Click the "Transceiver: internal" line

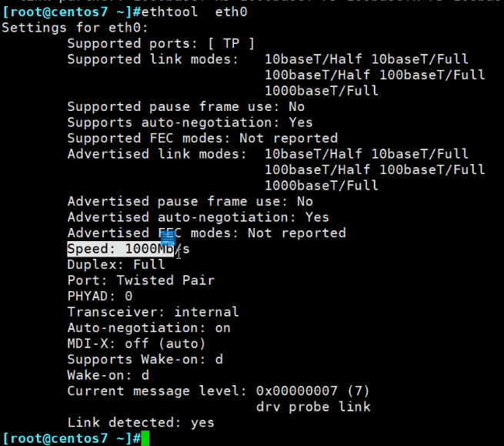tap(153, 312)
